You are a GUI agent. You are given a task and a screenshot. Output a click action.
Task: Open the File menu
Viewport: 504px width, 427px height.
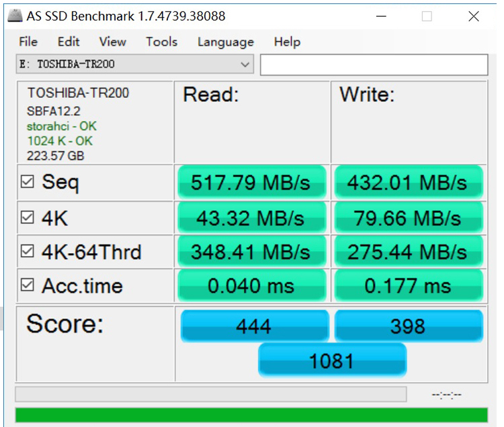pos(28,42)
